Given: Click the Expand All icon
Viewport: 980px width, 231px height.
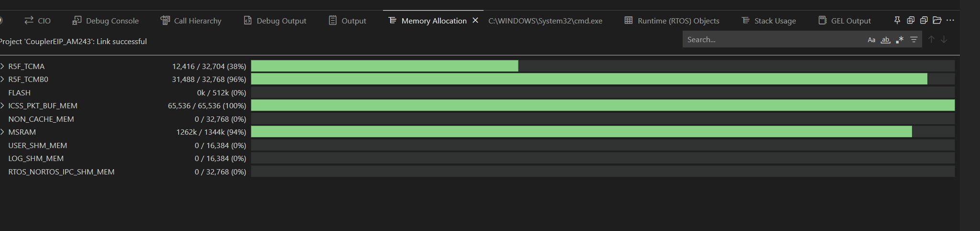Looking at the screenshot, I should point(911,20).
